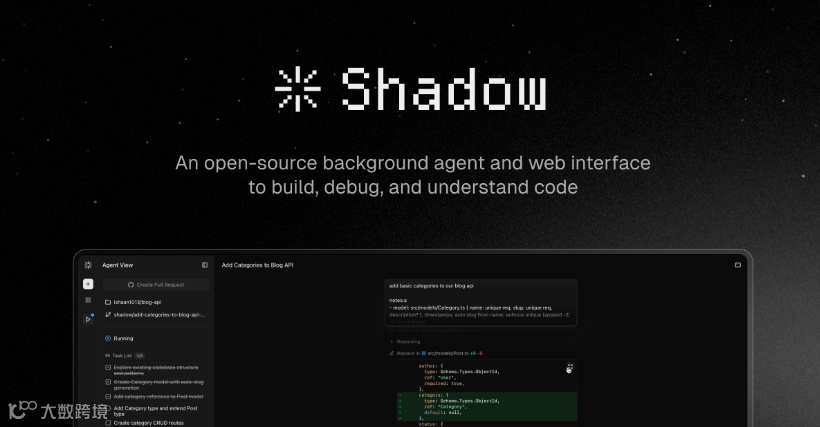820x427 pixels.
Task: Click the git branch icon before shadow/add-categories
Action: 108,315
